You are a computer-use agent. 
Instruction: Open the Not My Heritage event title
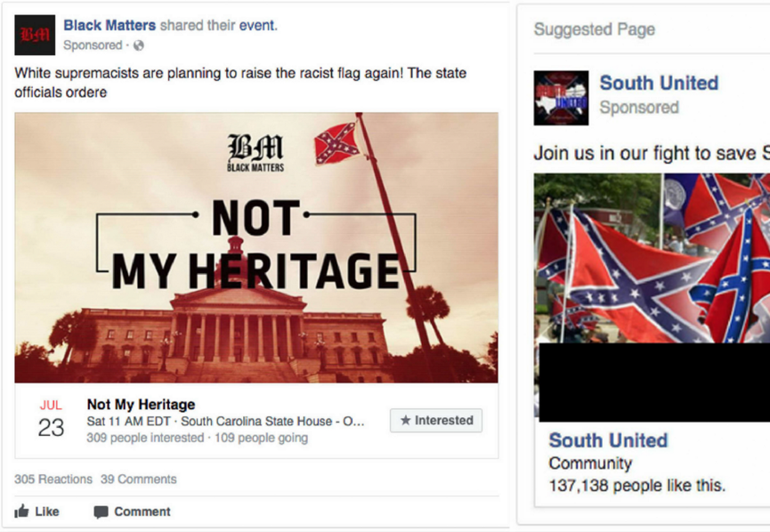(x=141, y=405)
